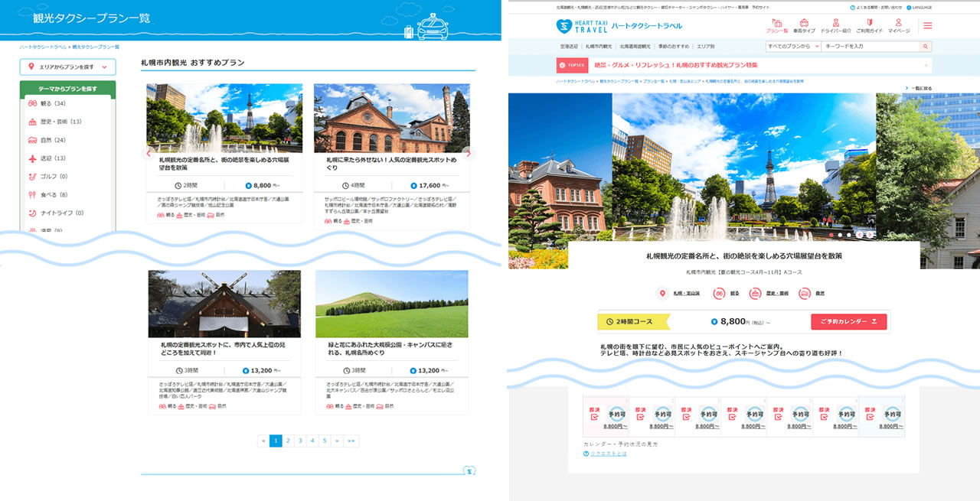
Task: Expand the エリアからプランを探す dropdown
Action: click(x=67, y=67)
